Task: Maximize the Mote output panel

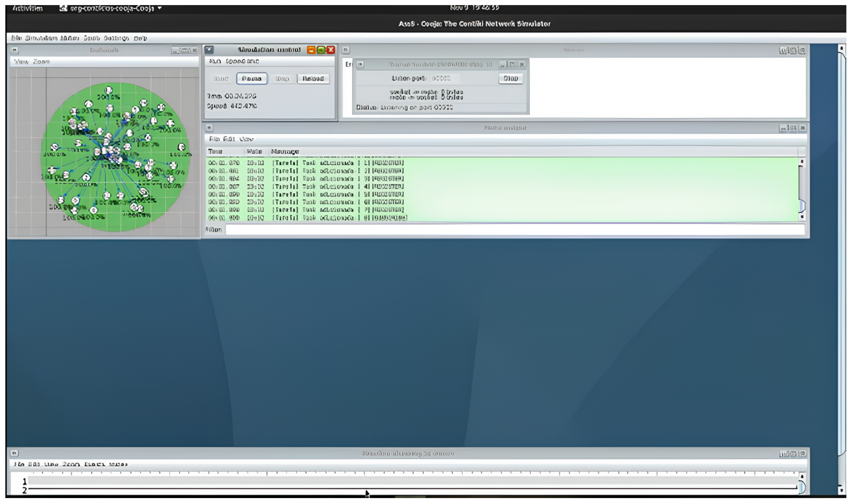Action: (x=792, y=128)
